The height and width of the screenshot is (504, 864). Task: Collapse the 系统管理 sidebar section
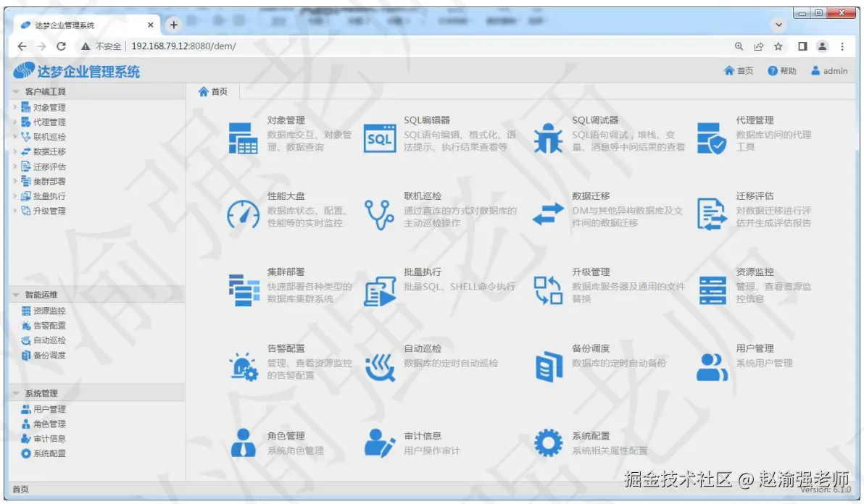[15, 393]
